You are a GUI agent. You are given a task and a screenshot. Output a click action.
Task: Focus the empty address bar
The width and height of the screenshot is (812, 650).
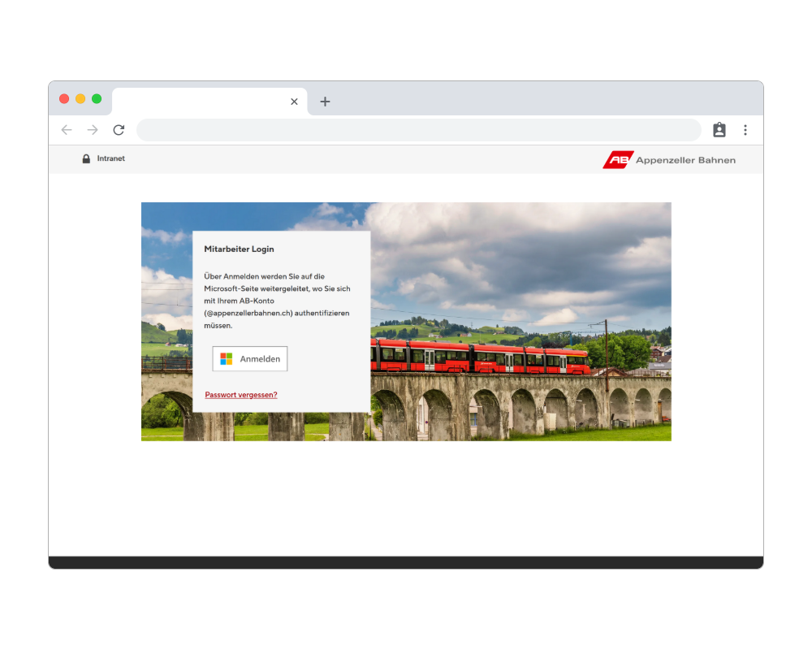[x=418, y=130]
